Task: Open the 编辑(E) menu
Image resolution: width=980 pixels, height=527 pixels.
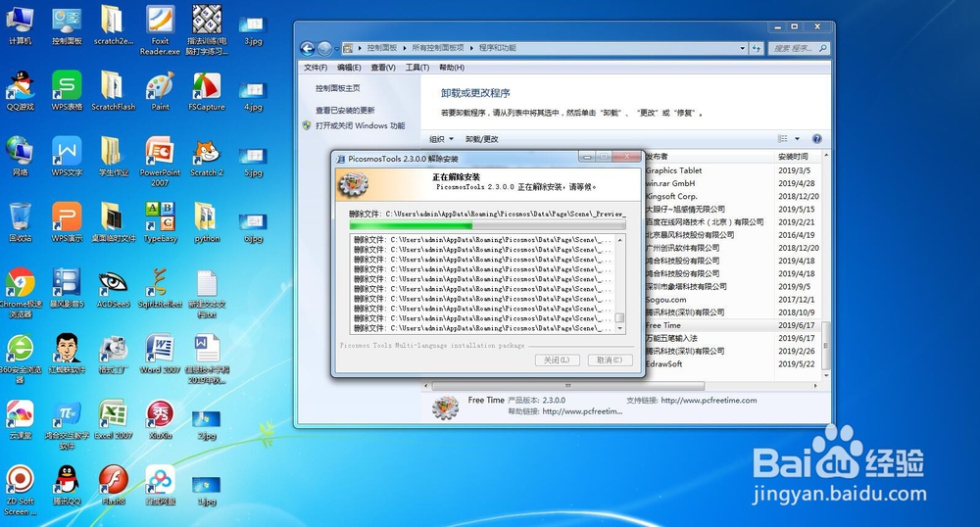Action: point(349,68)
